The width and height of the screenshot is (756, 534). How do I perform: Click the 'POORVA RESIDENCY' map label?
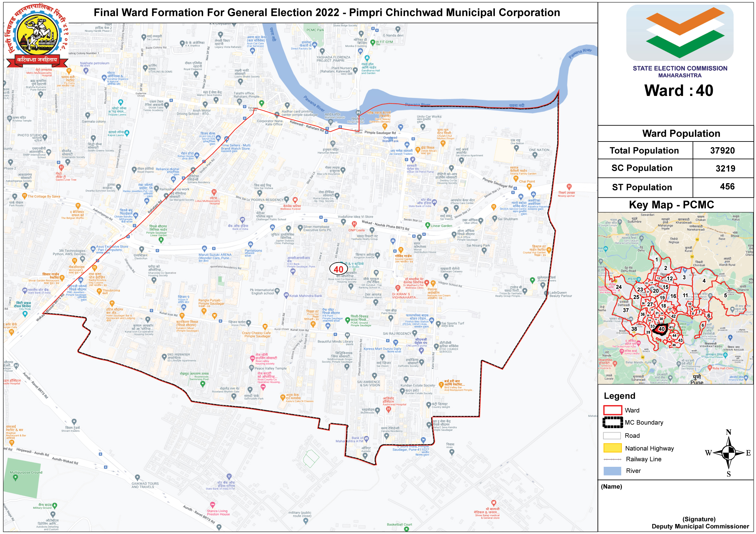click(x=267, y=200)
